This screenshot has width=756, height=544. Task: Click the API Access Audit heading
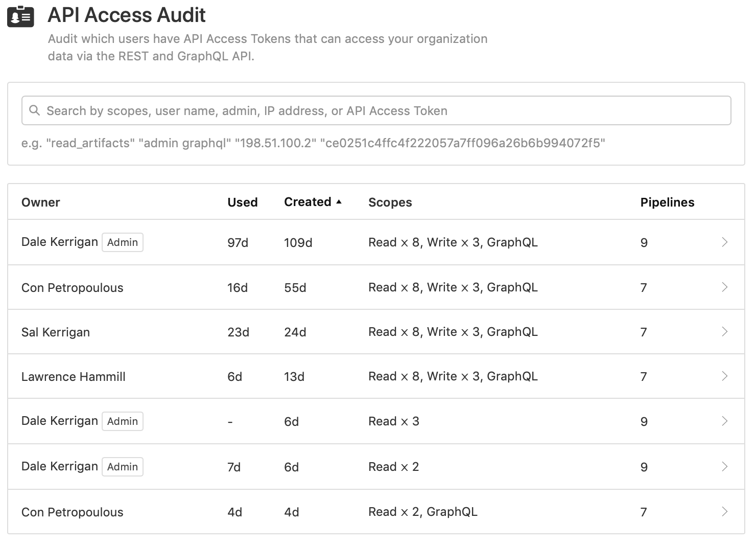[127, 15]
